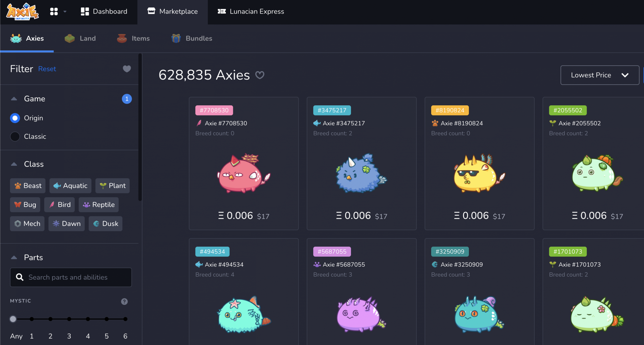Click the #494534 ID badge
Image resolution: width=644 pixels, height=345 pixels.
212,252
